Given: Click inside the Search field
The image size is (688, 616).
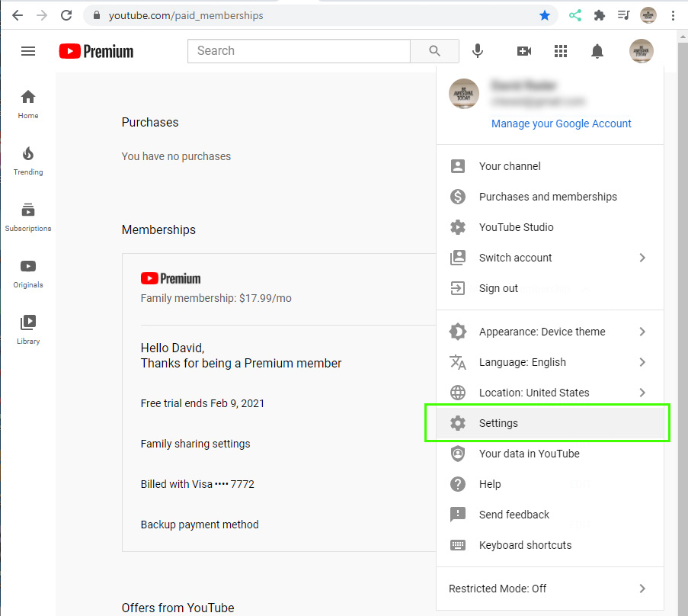Looking at the screenshot, I should (299, 51).
